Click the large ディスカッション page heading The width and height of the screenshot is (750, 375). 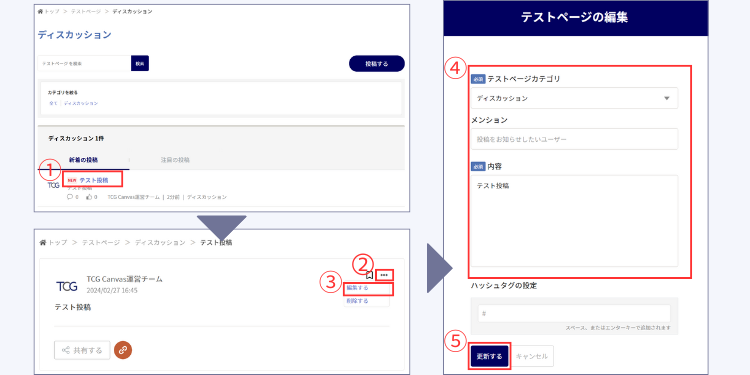[x=75, y=34]
